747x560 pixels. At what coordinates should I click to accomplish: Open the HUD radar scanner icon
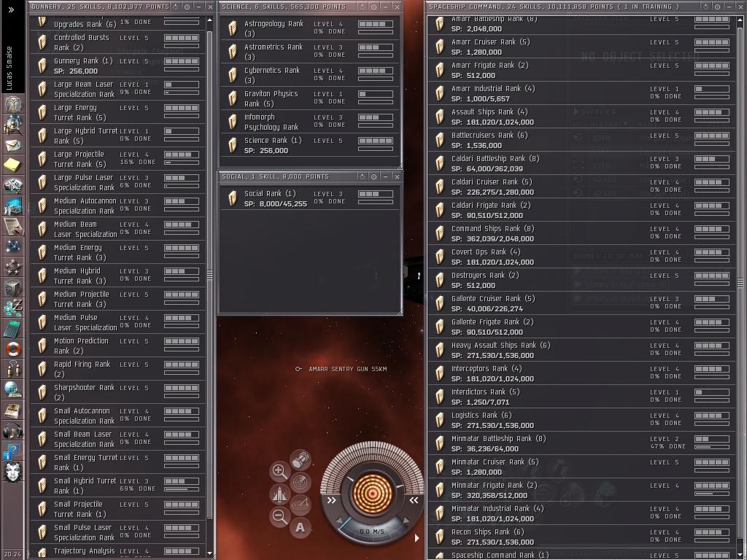click(300, 483)
